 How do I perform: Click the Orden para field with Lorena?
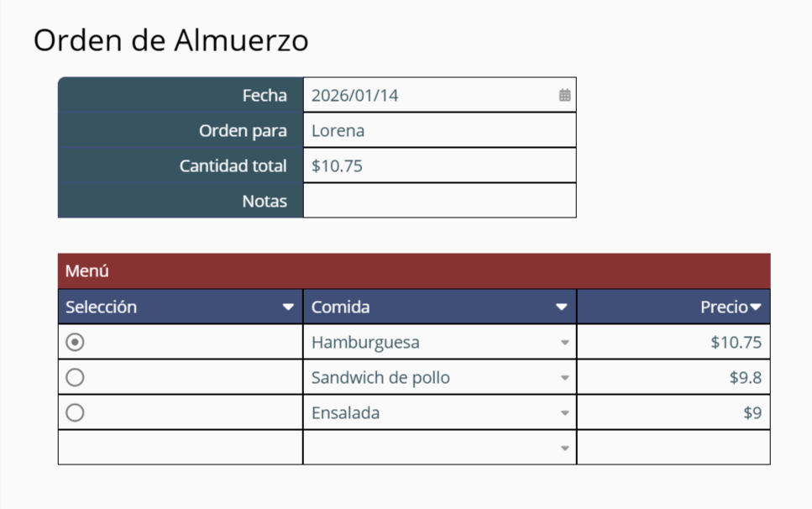(x=440, y=130)
